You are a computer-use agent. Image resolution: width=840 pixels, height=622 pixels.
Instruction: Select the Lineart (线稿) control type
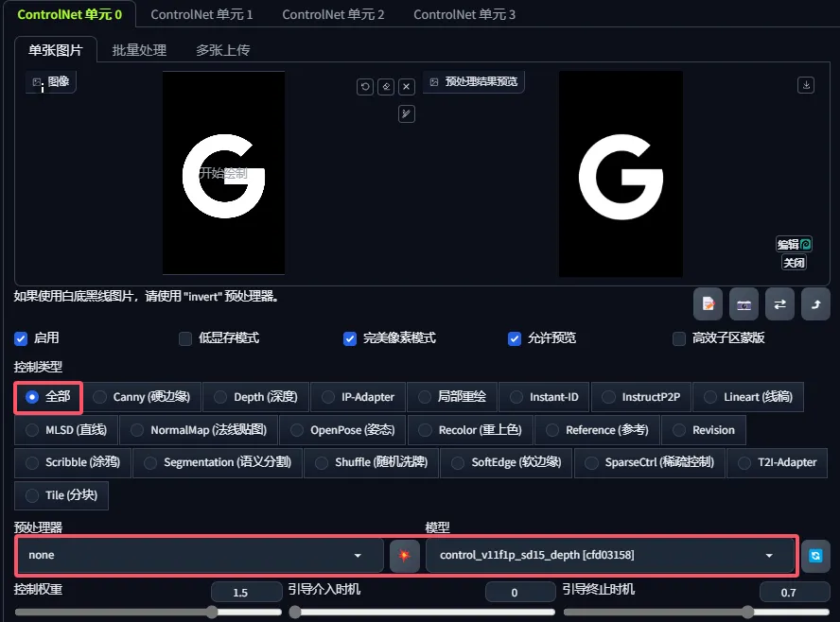[x=748, y=397]
